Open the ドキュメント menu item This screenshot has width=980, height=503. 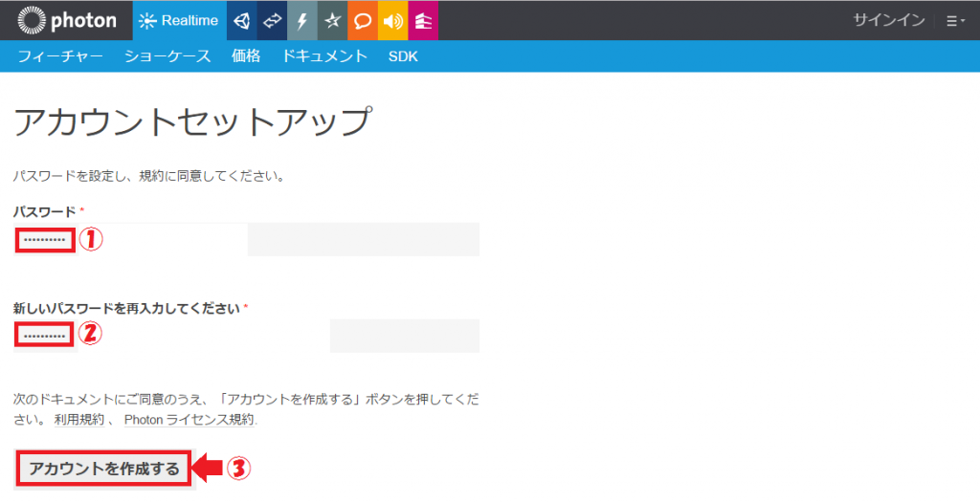pyautogui.click(x=324, y=56)
